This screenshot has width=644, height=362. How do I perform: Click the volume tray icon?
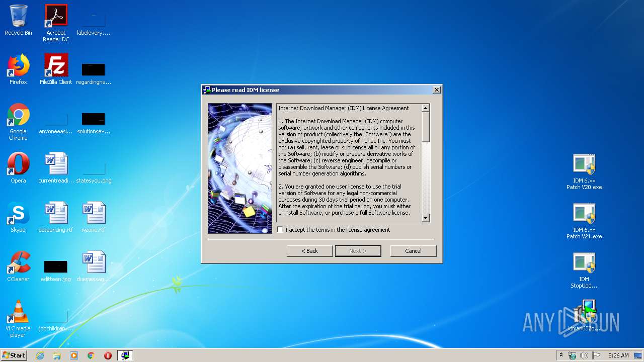pos(584,355)
